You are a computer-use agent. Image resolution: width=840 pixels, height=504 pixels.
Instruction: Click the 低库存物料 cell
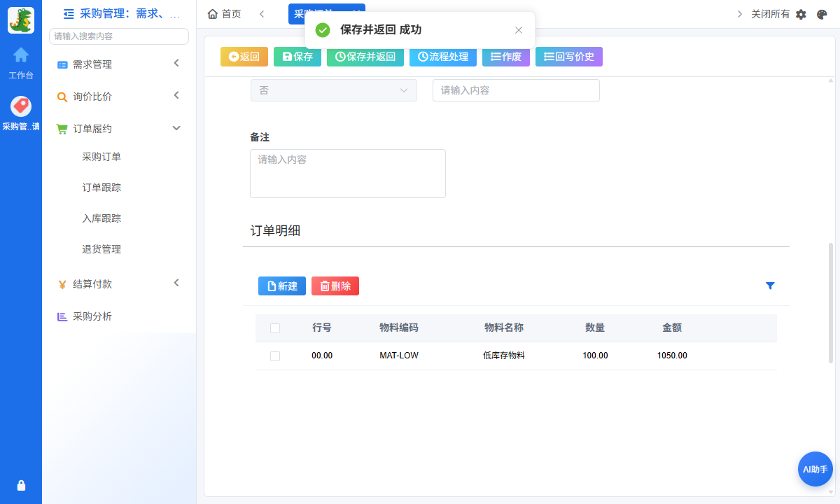pos(504,356)
